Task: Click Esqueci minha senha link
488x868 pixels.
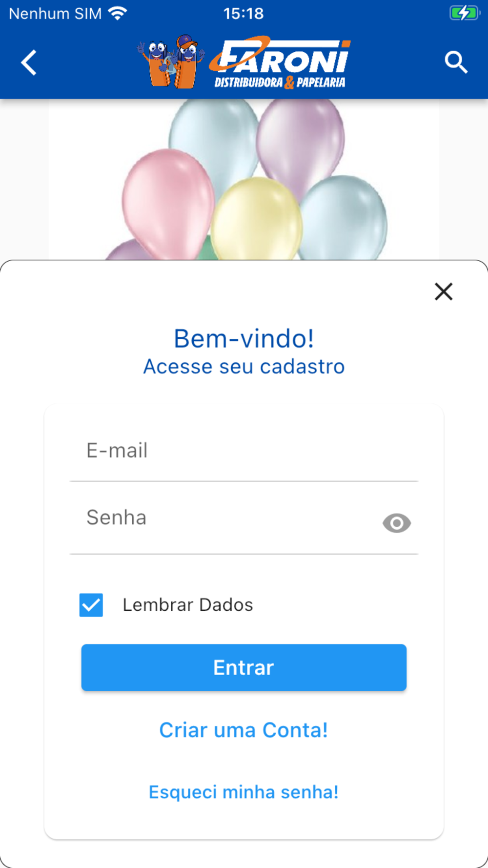Action: click(244, 792)
